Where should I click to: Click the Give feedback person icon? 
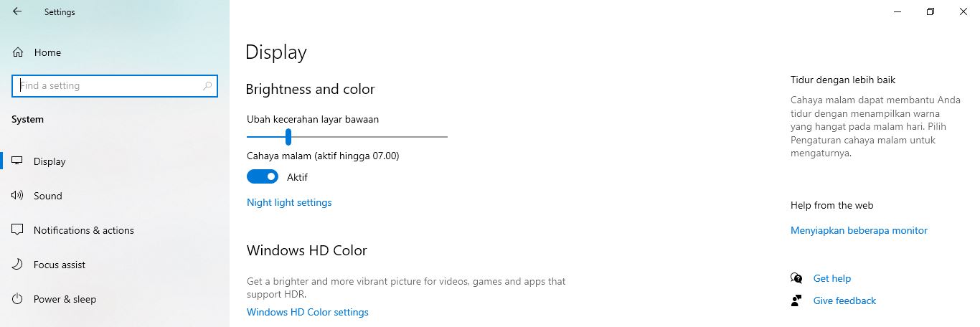point(796,300)
